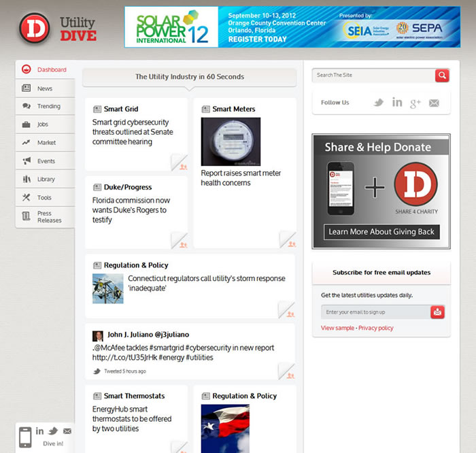Follow Us on LinkedIn icon
476x453 pixels.
point(397,102)
